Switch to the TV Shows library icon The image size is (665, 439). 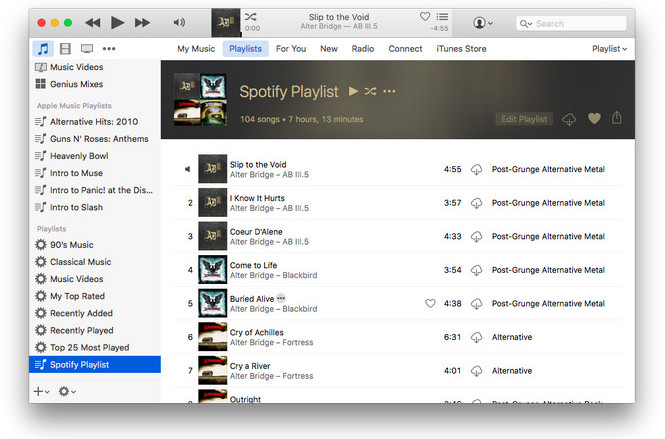[87, 49]
